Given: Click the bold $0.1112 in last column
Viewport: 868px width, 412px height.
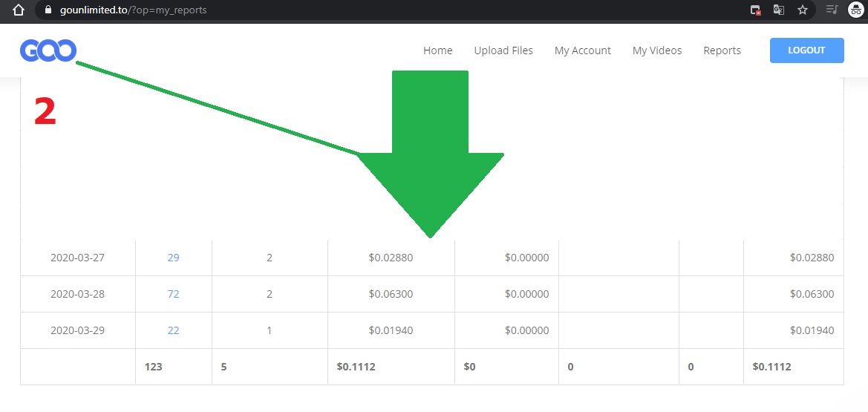Looking at the screenshot, I should (771, 367).
